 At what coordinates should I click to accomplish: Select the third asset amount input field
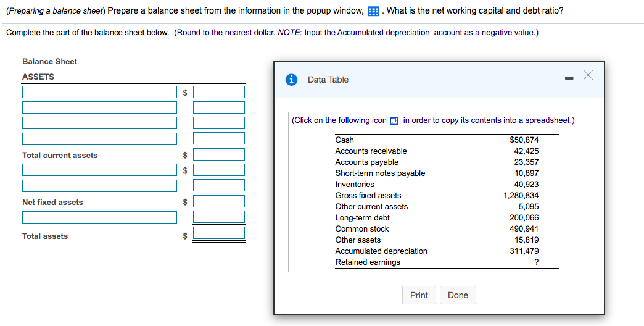(x=219, y=123)
